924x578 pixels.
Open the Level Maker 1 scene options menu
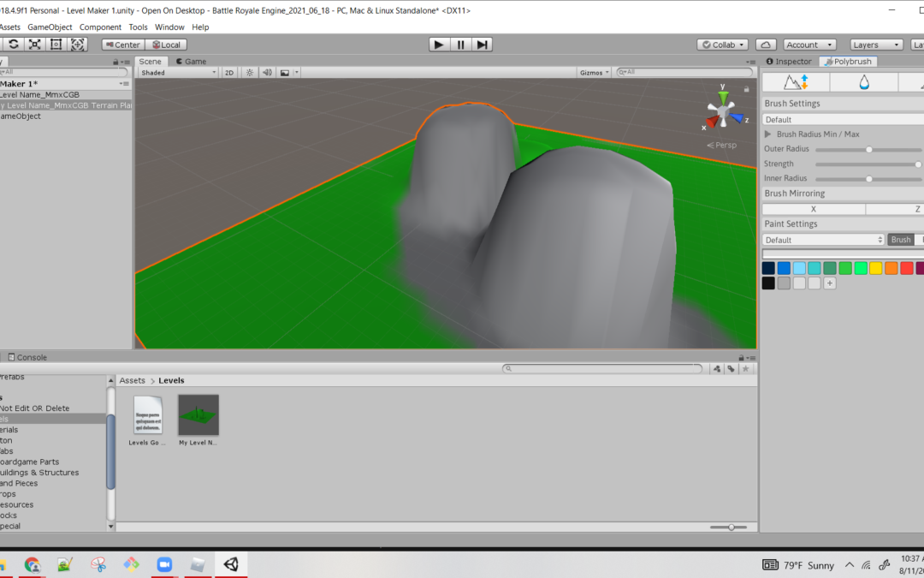pyautogui.click(x=124, y=84)
